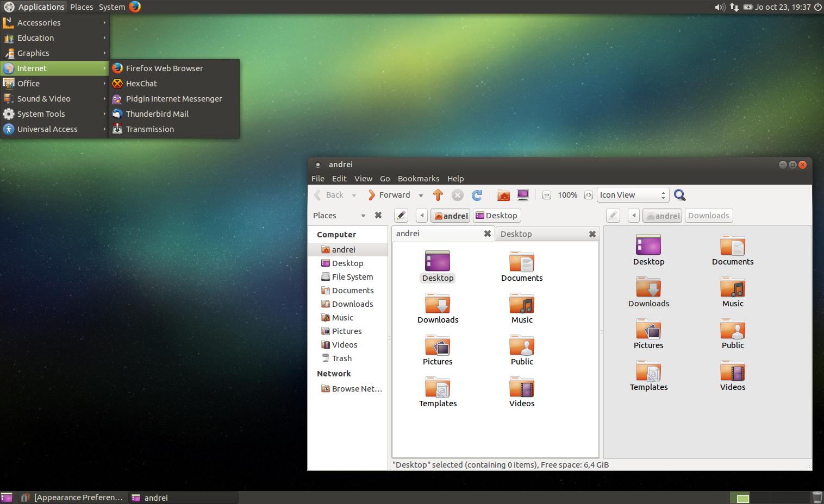The height and width of the screenshot is (504, 824).
Task: Switch to the Appearance Preferences taskbar window
Action: [x=72, y=497]
